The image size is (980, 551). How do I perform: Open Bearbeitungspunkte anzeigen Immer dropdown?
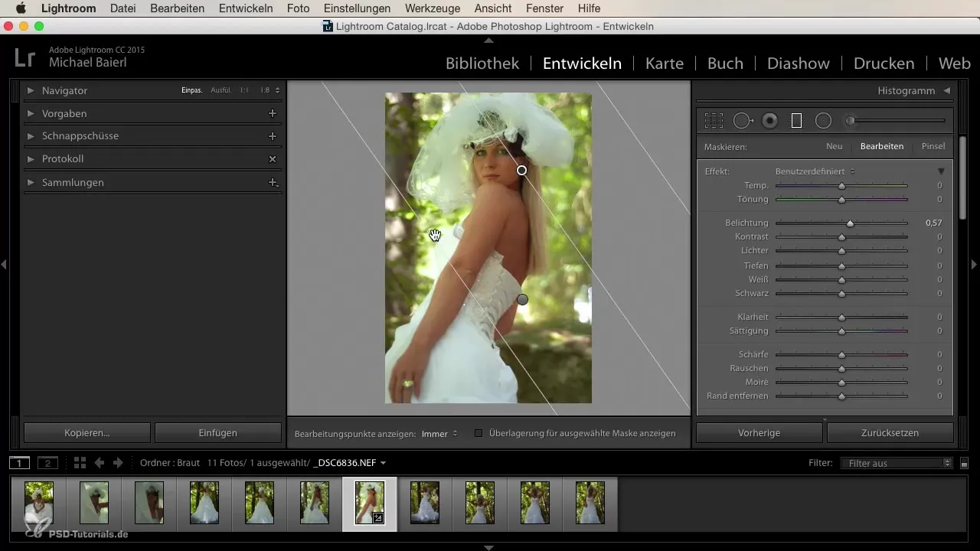439,433
